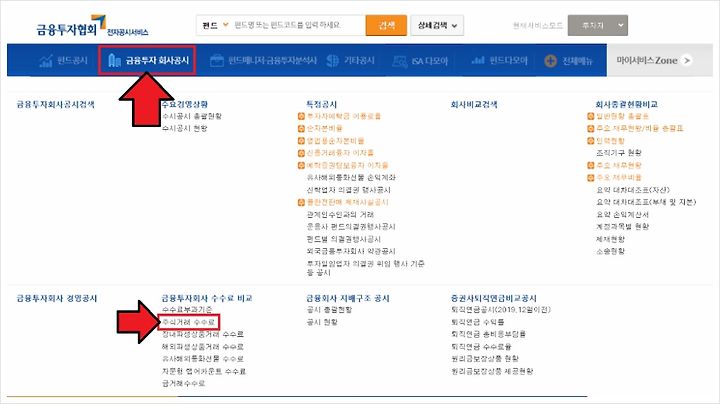Click the orange 검색 button
Screen dimensions: 720x404
tap(386, 25)
